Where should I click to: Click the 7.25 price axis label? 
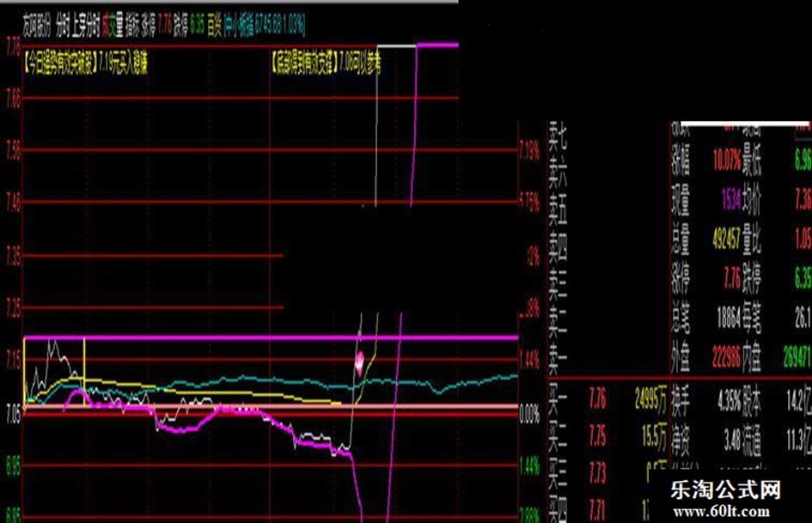click(x=14, y=308)
